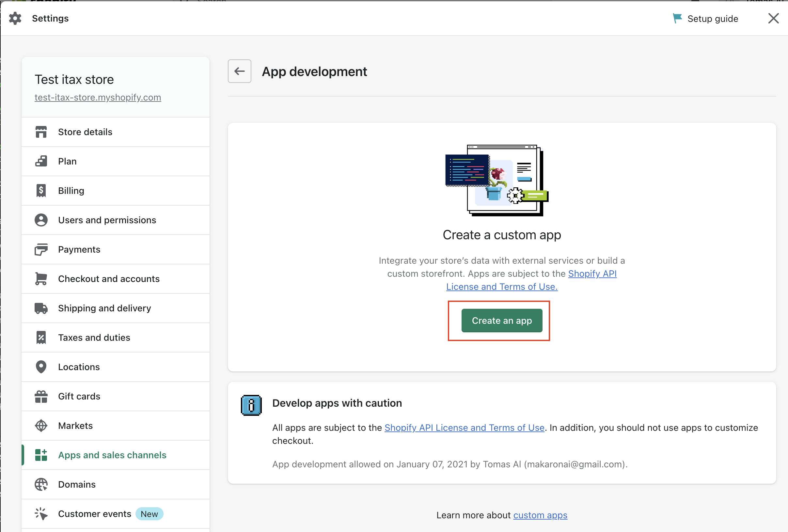Screen dimensions: 788x532
Task: Click the Setup guide flag icon
Action: pyautogui.click(x=677, y=18)
